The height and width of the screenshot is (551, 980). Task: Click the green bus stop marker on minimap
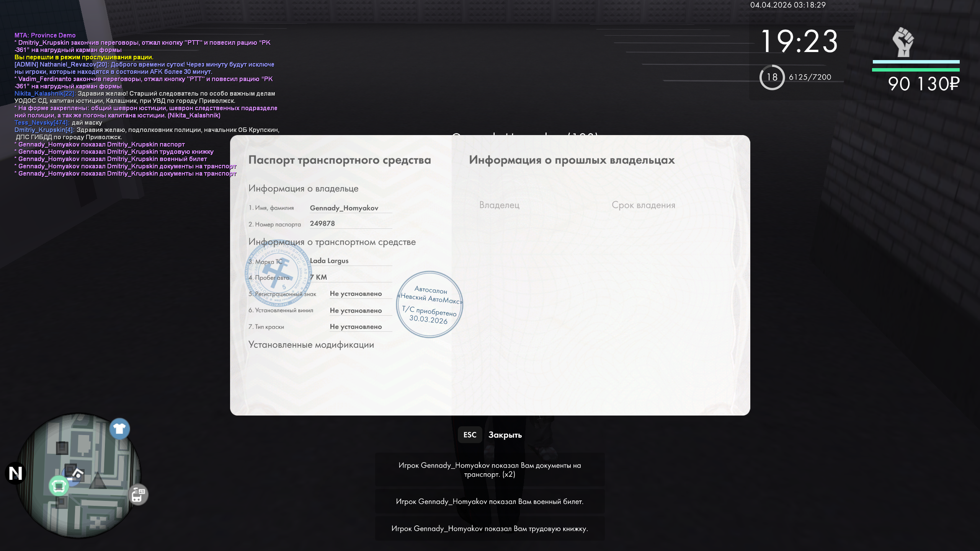click(x=59, y=486)
